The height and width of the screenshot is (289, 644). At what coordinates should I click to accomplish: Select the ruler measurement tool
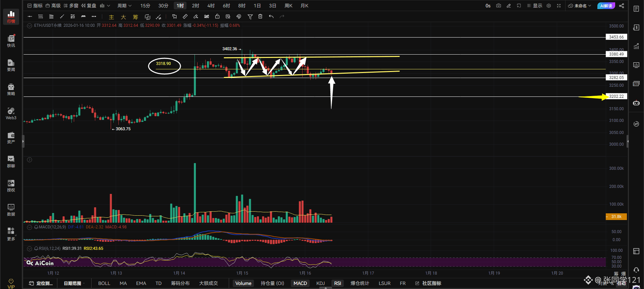pos(185,16)
